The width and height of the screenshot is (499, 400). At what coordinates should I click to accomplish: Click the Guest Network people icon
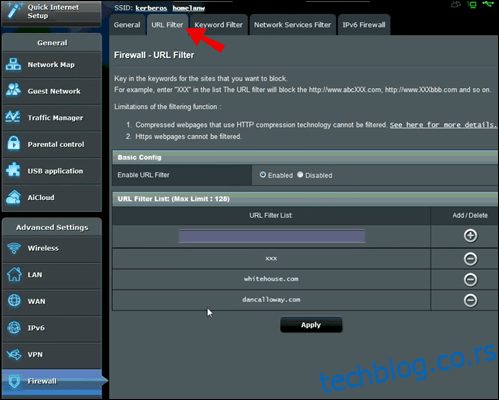[x=13, y=90]
